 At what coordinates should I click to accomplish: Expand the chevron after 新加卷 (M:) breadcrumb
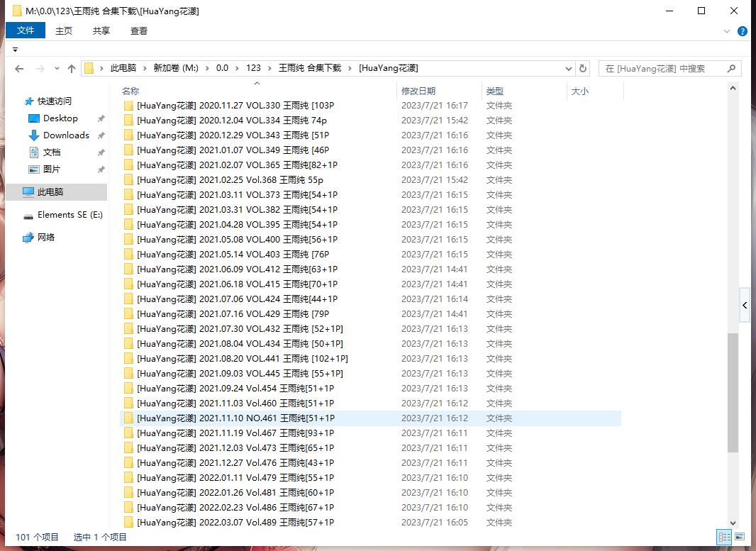coord(207,69)
